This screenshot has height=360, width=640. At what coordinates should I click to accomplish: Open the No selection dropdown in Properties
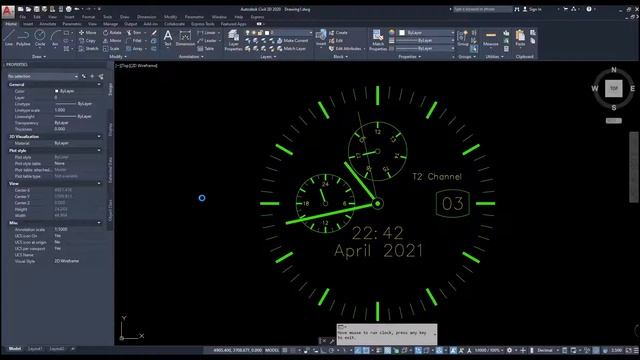pos(43,76)
